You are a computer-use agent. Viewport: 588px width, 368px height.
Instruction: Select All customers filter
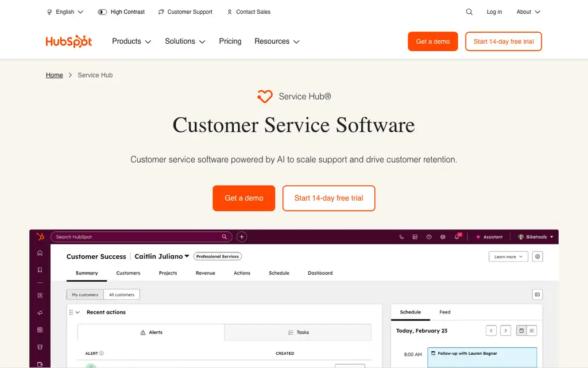point(122,295)
